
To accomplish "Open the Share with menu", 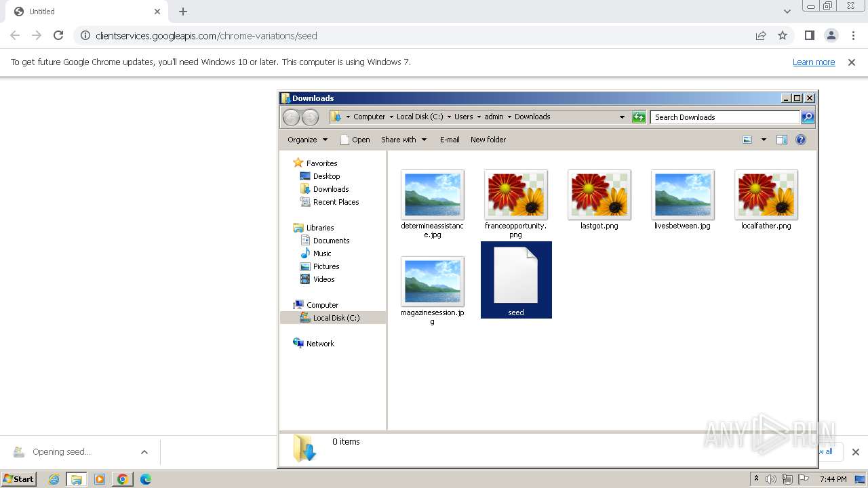I will point(403,140).
